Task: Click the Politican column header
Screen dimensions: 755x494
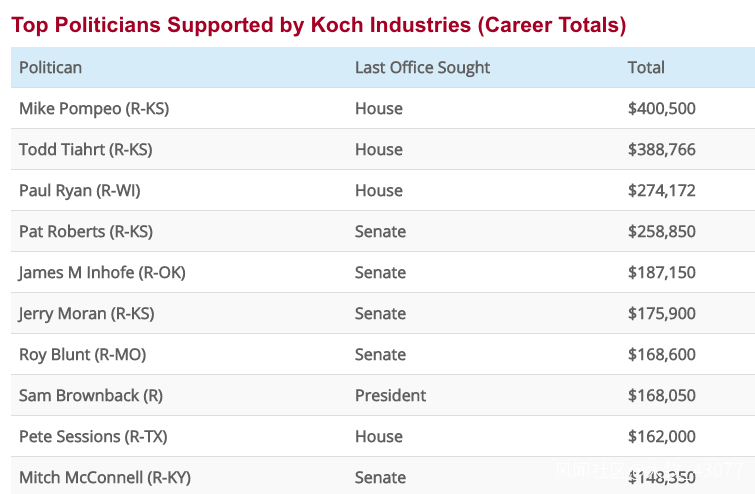Action: [x=50, y=67]
